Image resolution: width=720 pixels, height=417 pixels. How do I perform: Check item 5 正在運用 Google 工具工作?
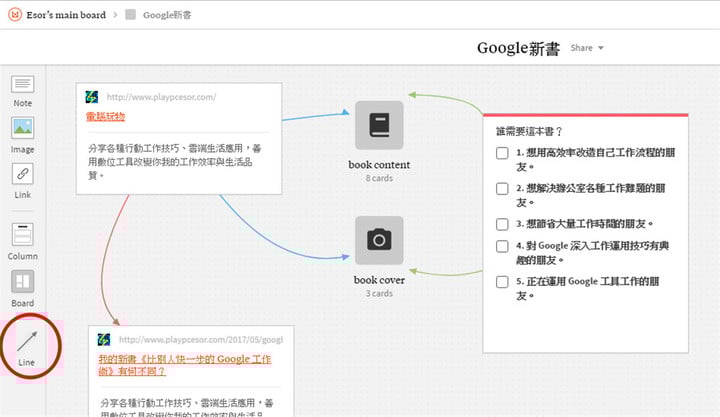502,282
